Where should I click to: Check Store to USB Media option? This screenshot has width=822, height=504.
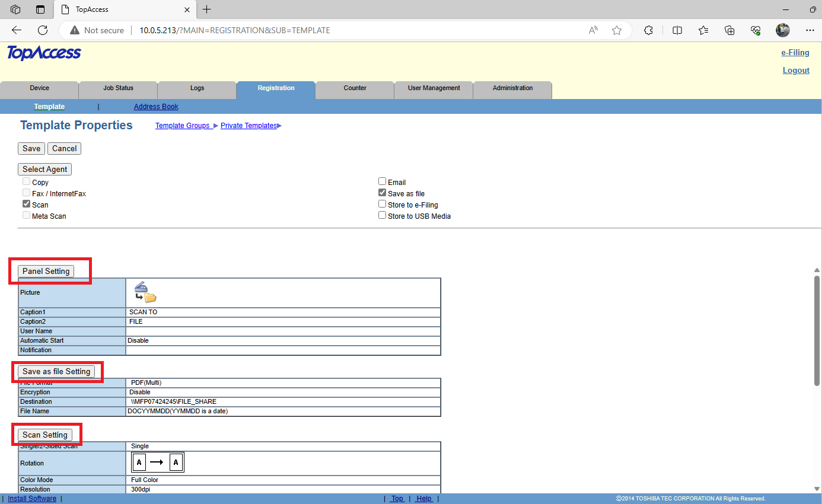pyautogui.click(x=383, y=216)
